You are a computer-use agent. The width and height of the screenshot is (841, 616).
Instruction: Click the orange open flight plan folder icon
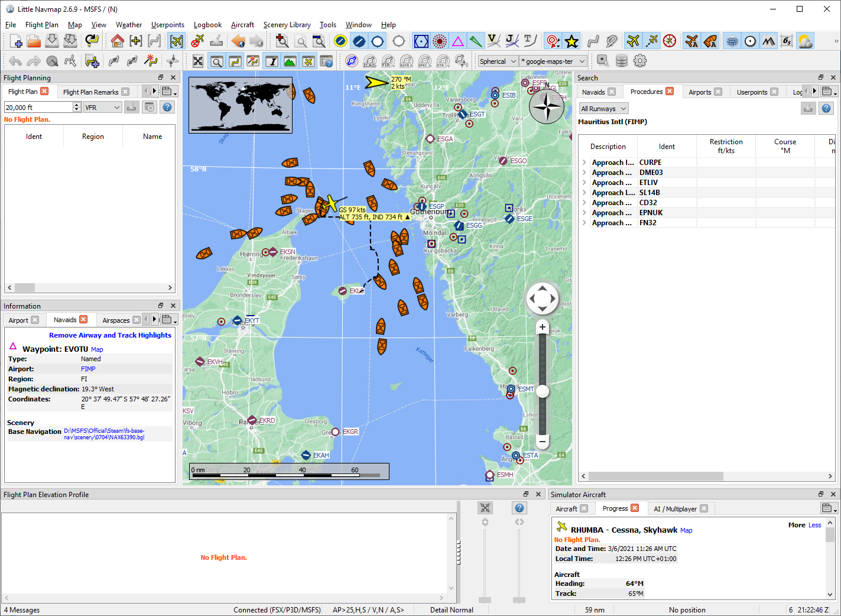tap(34, 41)
